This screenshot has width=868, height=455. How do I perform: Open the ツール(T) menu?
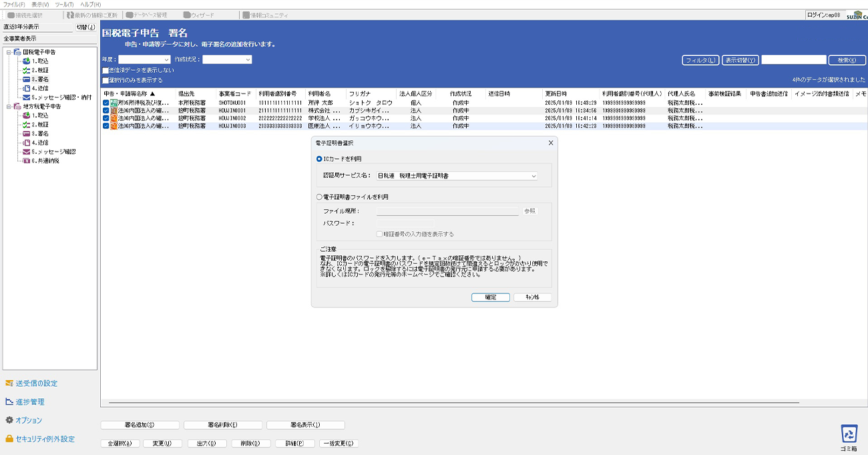tap(64, 4)
